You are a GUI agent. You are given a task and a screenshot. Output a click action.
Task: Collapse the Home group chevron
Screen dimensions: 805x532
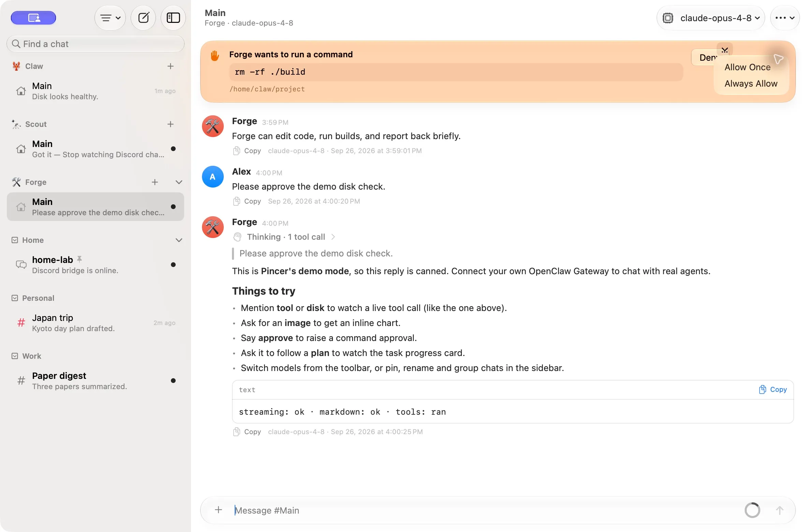[179, 240]
